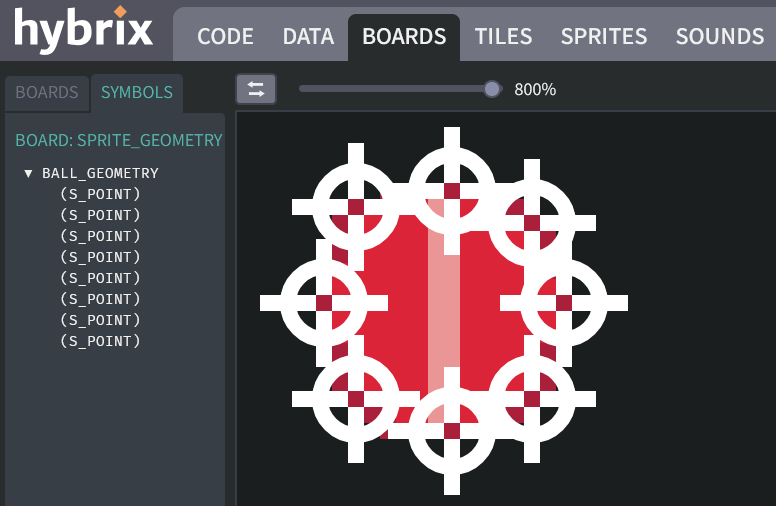Open the CODE tab

click(225, 37)
